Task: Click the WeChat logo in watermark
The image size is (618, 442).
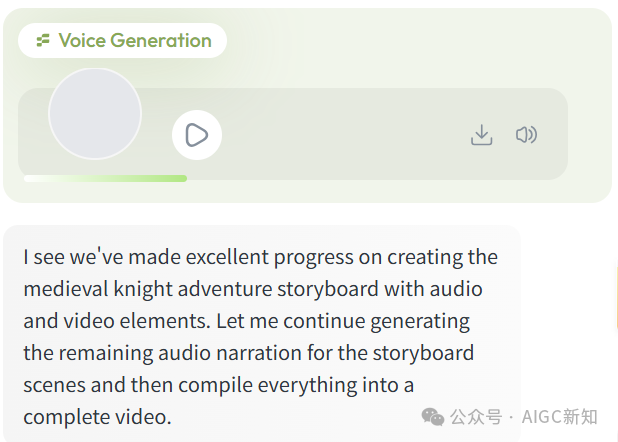Action: point(433,417)
